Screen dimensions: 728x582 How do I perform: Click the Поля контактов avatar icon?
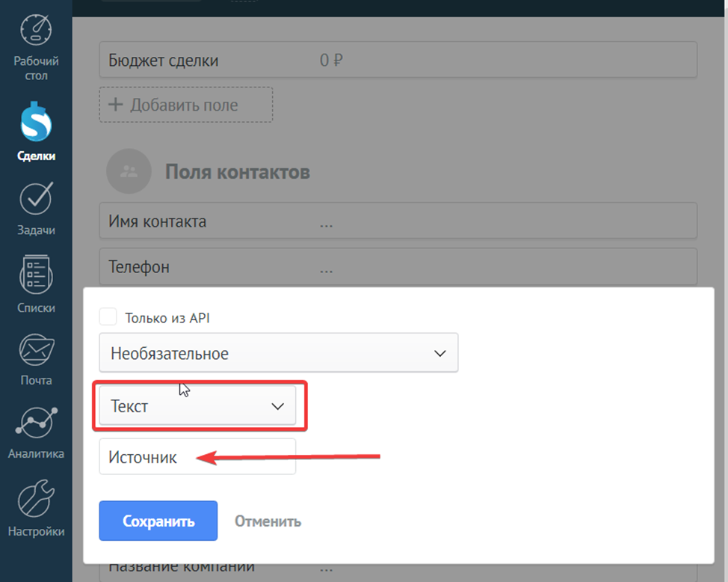click(129, 171)
